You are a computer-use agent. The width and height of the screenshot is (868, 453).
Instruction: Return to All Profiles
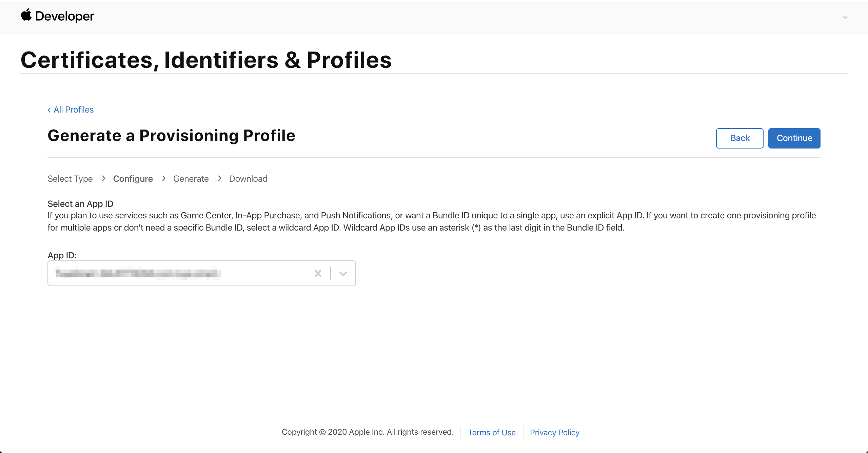(74, 110)
